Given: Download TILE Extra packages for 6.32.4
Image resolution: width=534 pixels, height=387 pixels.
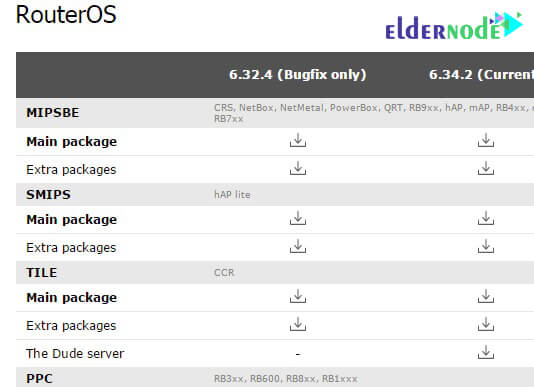Looking at the screenshot, I should click(298, 324).
